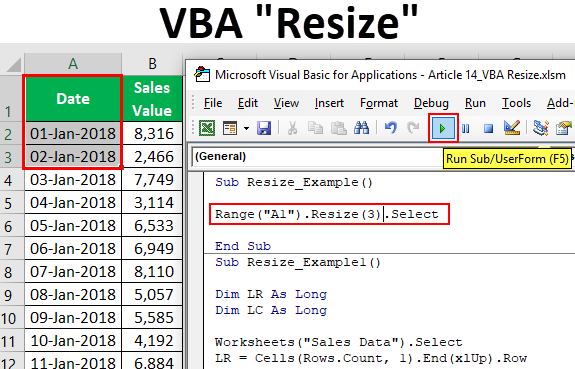Click the Paste clipboard icon

338,128
